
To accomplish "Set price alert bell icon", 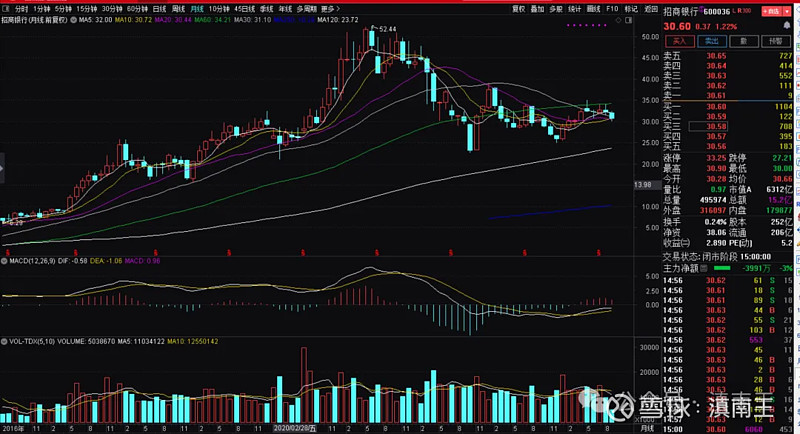I will pos(787,25).
